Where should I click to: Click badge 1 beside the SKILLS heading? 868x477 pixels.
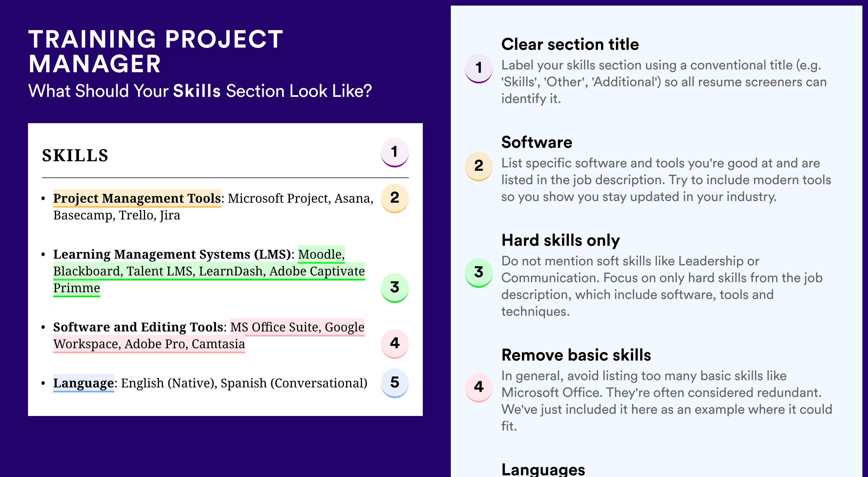pyautogui.click(x=395, y=152)
